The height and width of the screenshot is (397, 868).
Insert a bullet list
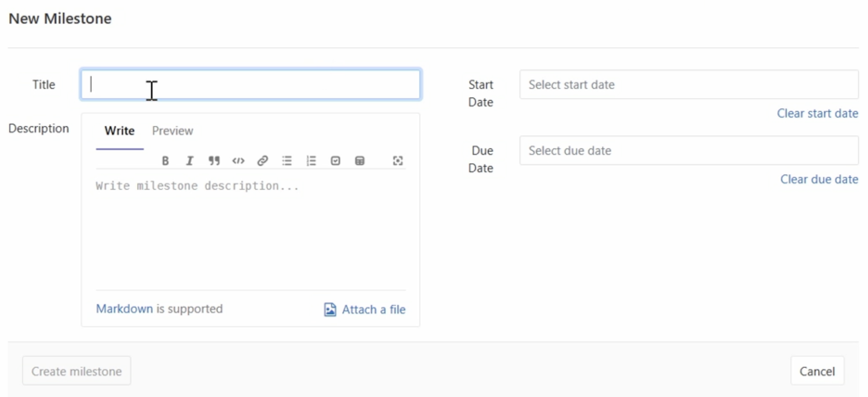point(287,161)
